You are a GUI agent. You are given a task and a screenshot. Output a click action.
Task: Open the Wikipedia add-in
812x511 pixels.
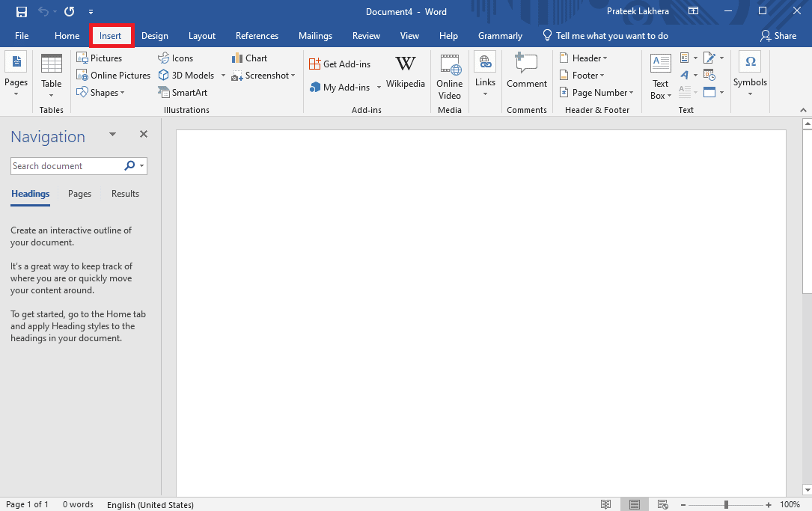coord(406,73)
